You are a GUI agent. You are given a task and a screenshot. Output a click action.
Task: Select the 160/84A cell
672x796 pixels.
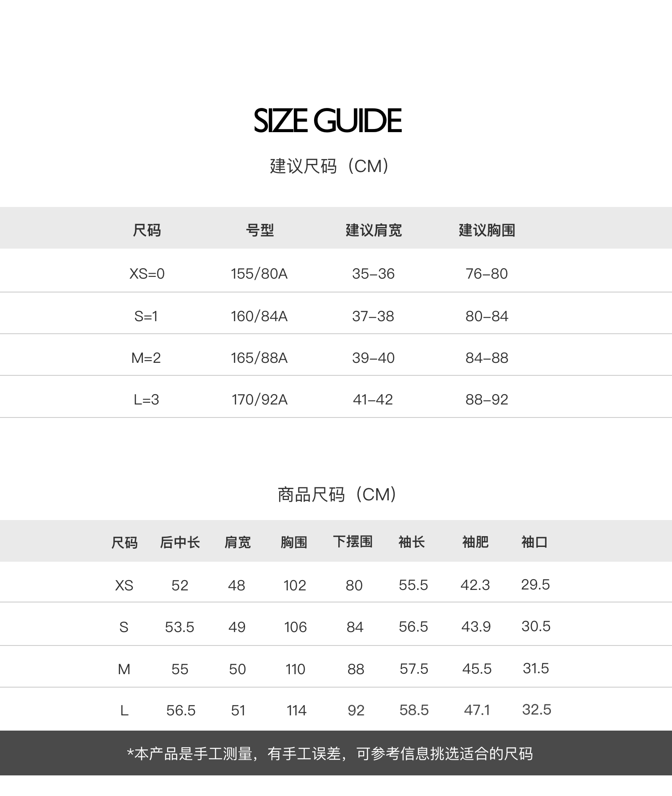click(259, 316)
